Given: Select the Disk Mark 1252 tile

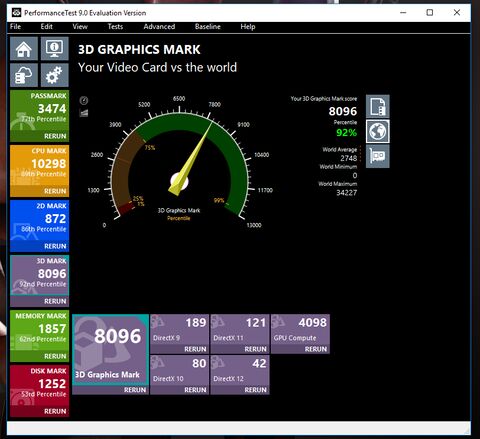Looking at the screenshot, I should point(39,386).
